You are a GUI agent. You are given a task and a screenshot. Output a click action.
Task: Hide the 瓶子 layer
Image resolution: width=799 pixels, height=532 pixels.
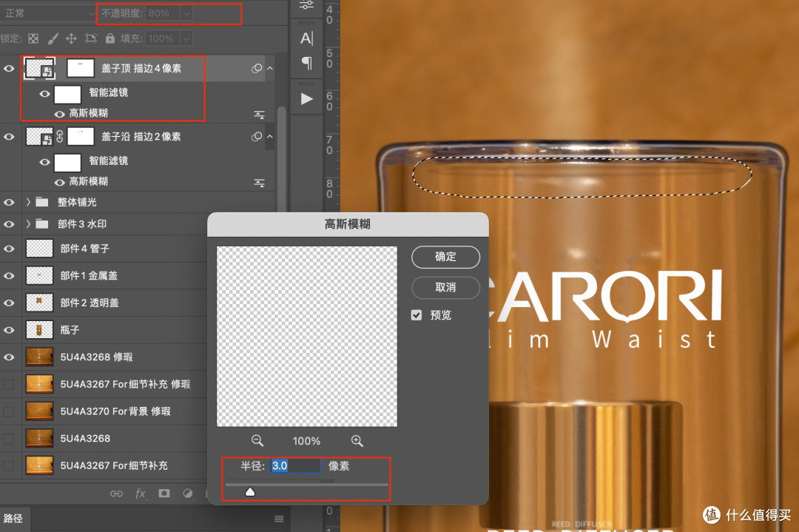[9, 330]
